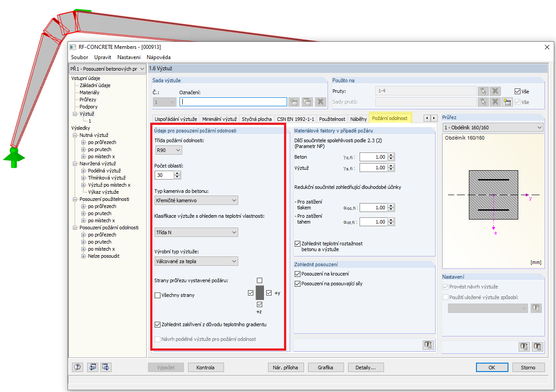Open Křemičité kamenivo aggregate dropdown
This screenshot has width=556, height=392.
(x=196, y=200)
